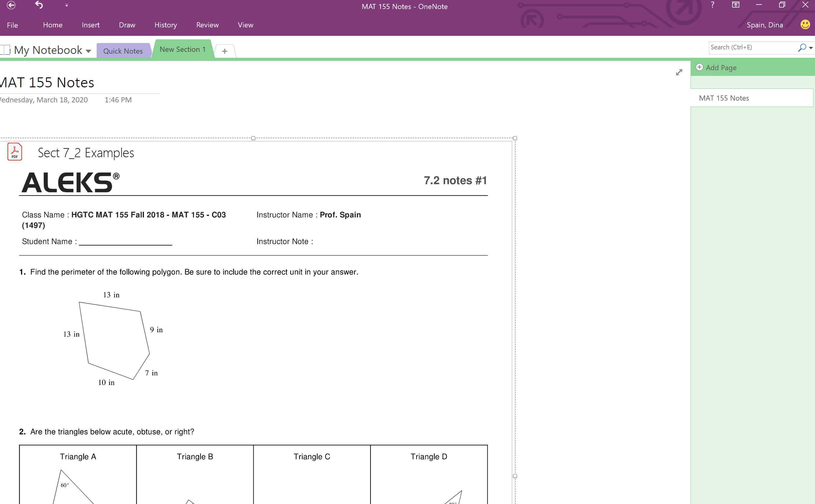Click the smiley feedback icon
The height and width of the screenshot is (504, 815).
(805, 25)
